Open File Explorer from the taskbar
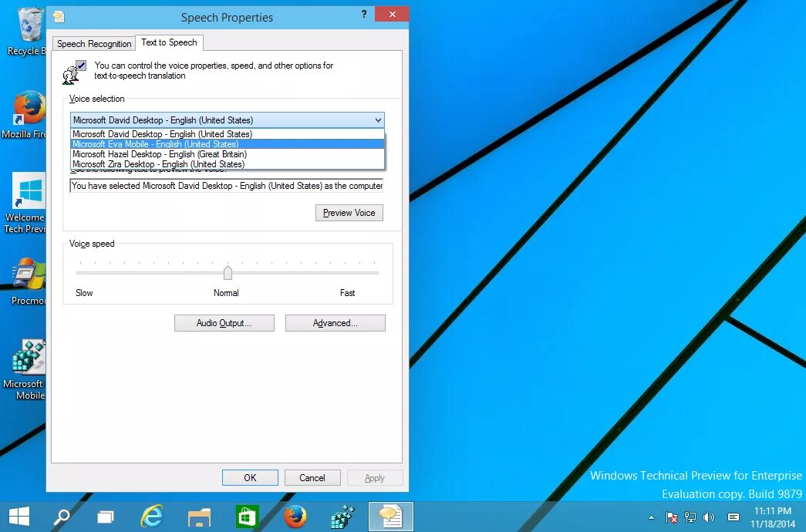 pos(199,517)
